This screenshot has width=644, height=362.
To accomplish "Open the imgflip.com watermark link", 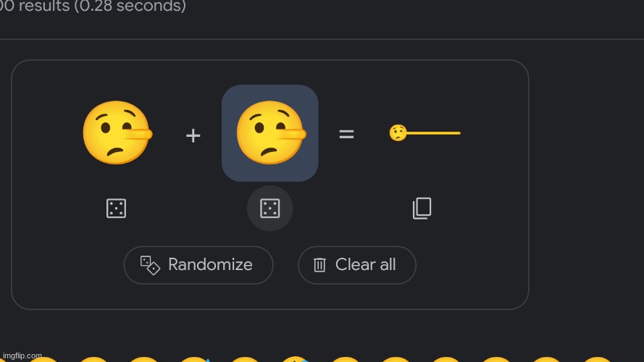I will coord(22,355).
